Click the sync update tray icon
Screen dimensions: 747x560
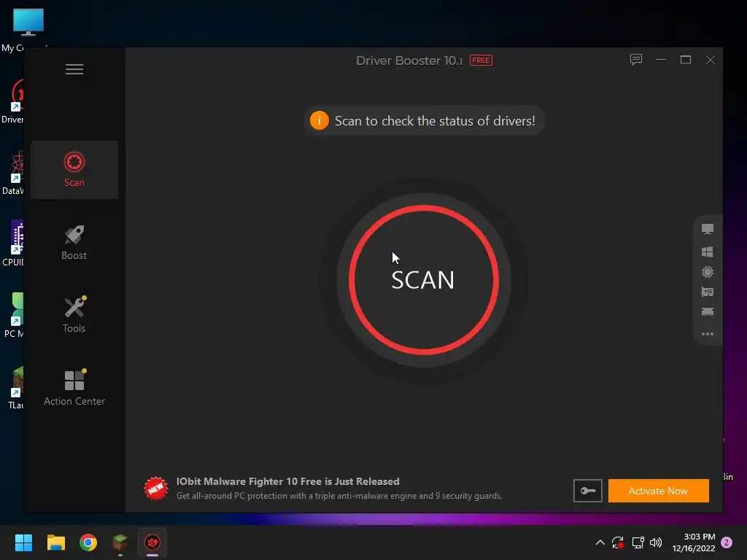pyautogui.click(x=618, y=542)
